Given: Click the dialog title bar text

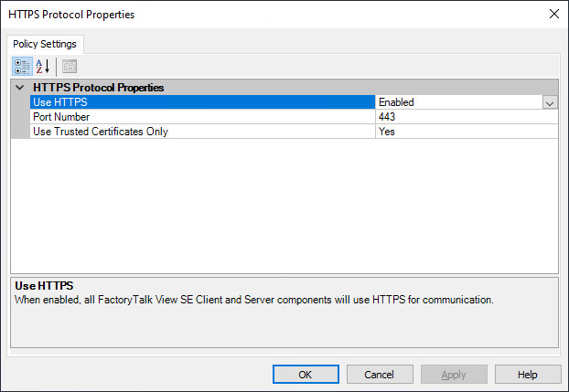Looking at the screenshot, I should click(70, 14).
